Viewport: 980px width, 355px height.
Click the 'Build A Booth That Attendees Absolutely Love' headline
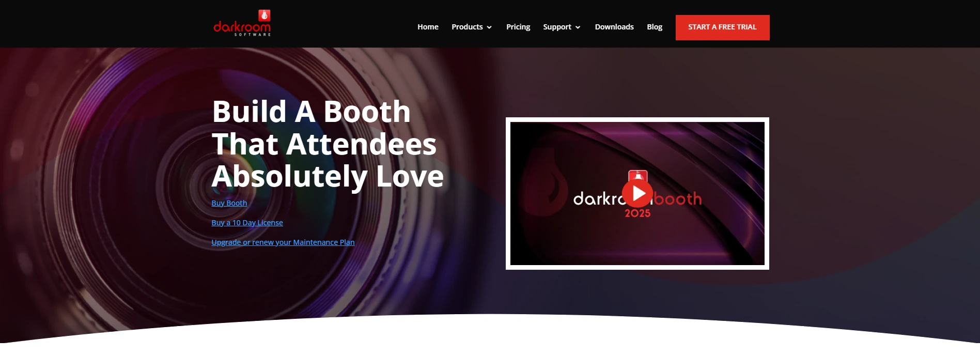[328, 144]
